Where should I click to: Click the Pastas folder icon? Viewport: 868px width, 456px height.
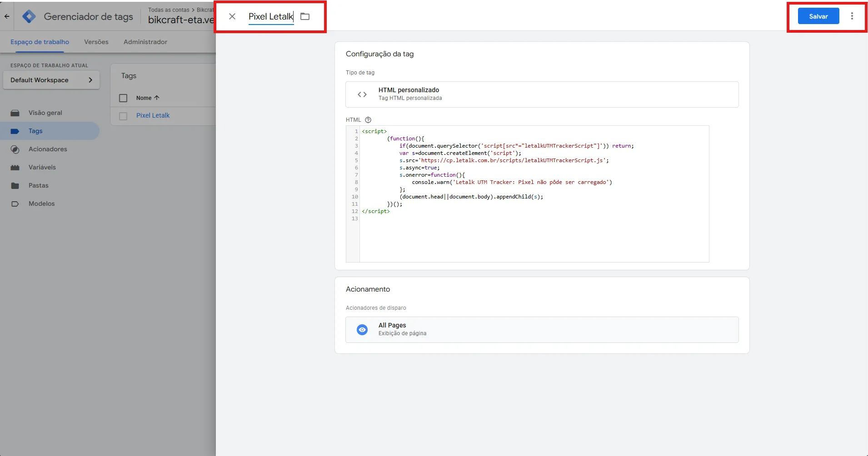15,186
